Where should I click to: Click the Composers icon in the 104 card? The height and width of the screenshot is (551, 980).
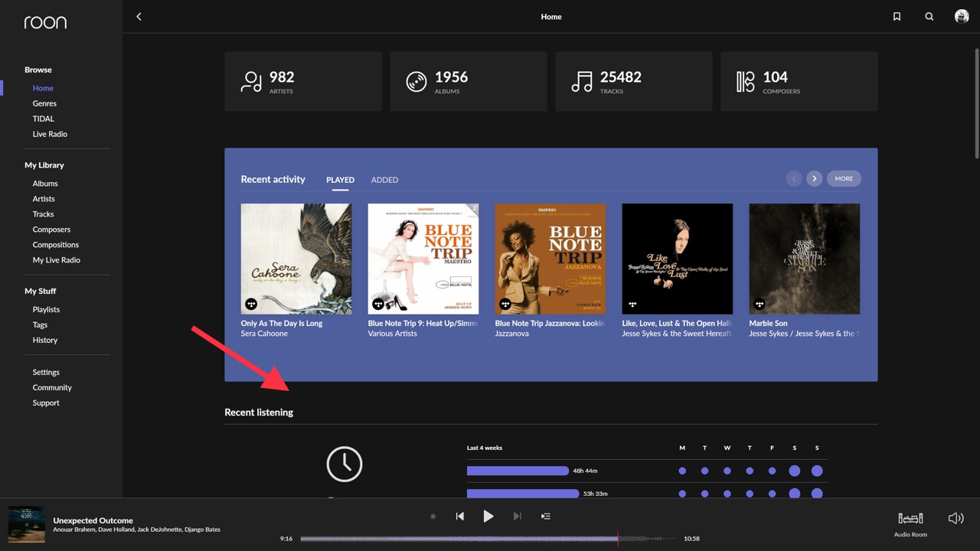(746, 82)
